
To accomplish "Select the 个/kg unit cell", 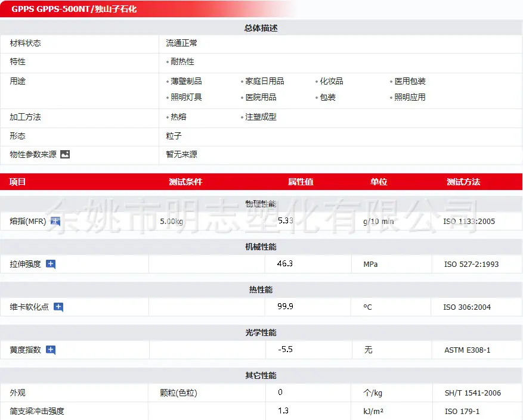I will pyautogui.click(x=373, y=393).
